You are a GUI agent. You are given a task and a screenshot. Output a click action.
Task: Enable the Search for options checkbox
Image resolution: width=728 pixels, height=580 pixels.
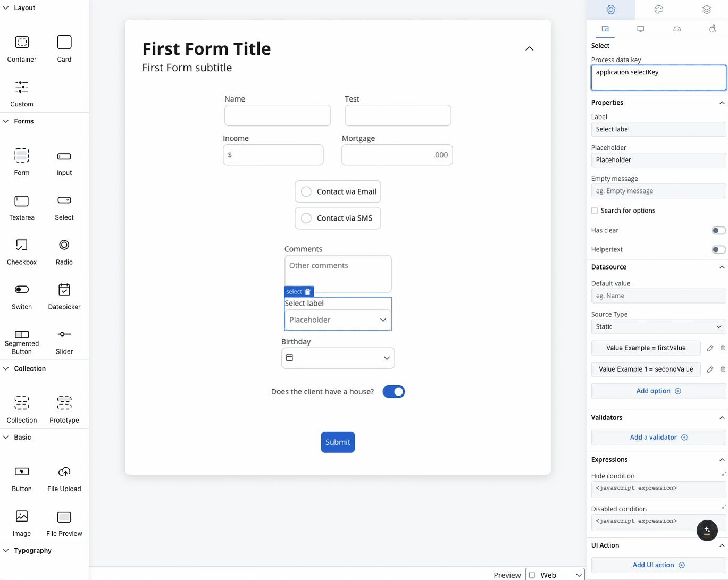(595, 211)
